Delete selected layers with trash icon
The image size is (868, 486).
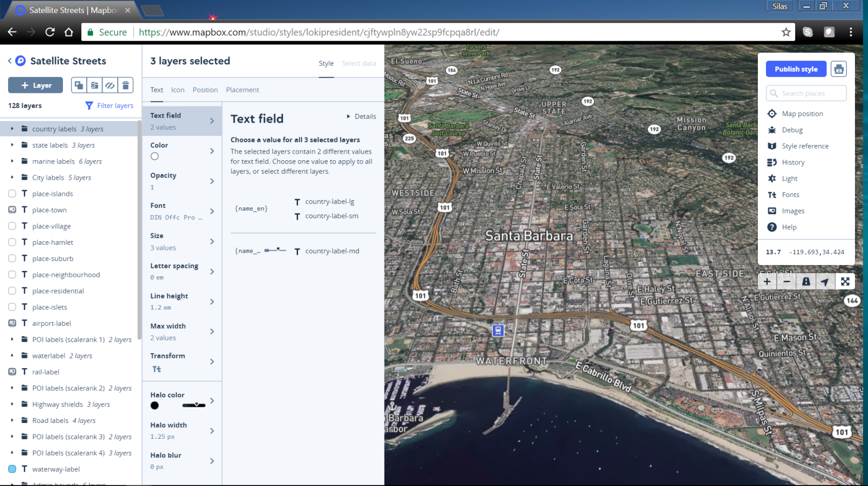point(125,85)
